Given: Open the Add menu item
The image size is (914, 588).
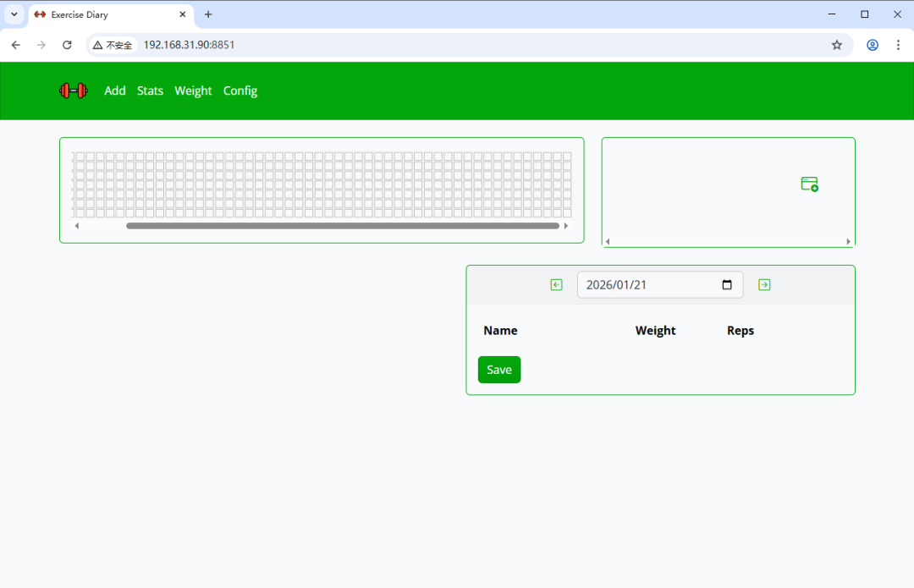Looking at the screenshot, I should click(x=115, y=91).
